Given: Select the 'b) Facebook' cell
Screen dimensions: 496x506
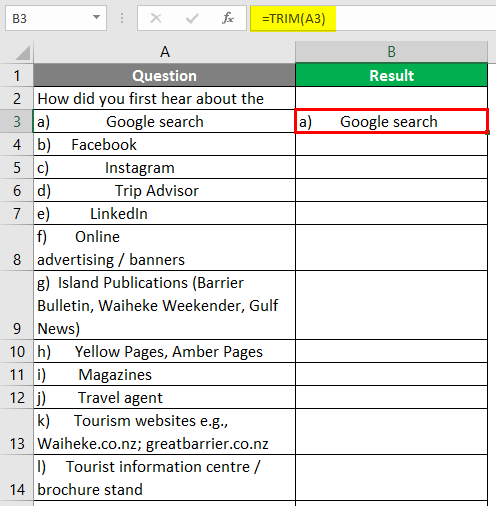Looking at the screenshot, I should [x=164, y=144].
